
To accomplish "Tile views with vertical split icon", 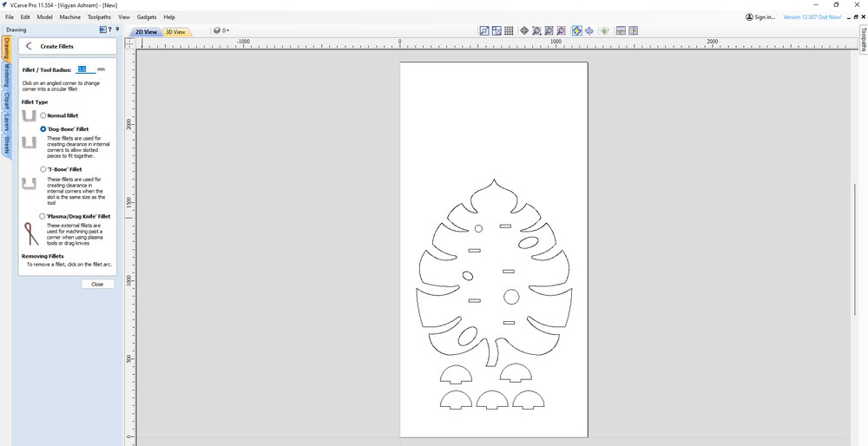I will [634, 31].
